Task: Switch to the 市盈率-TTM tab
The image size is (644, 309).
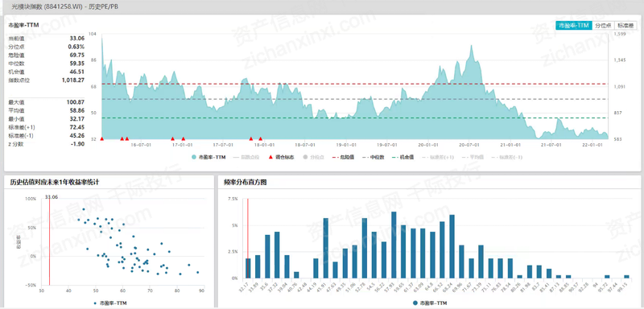Action: 574,26
